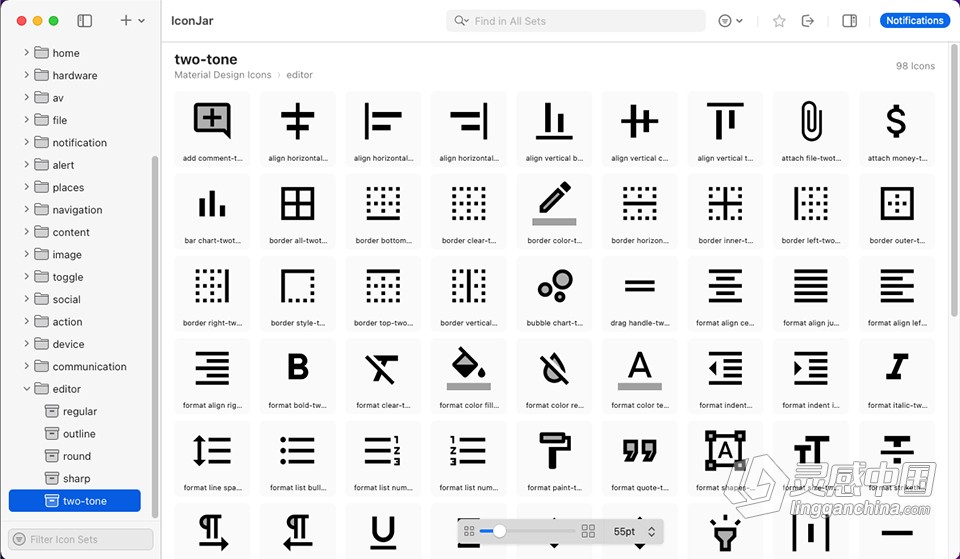Image resolution: width=960 pixels, height=559 pixels.
Task: Expand the notification folder
Action: 26,142
